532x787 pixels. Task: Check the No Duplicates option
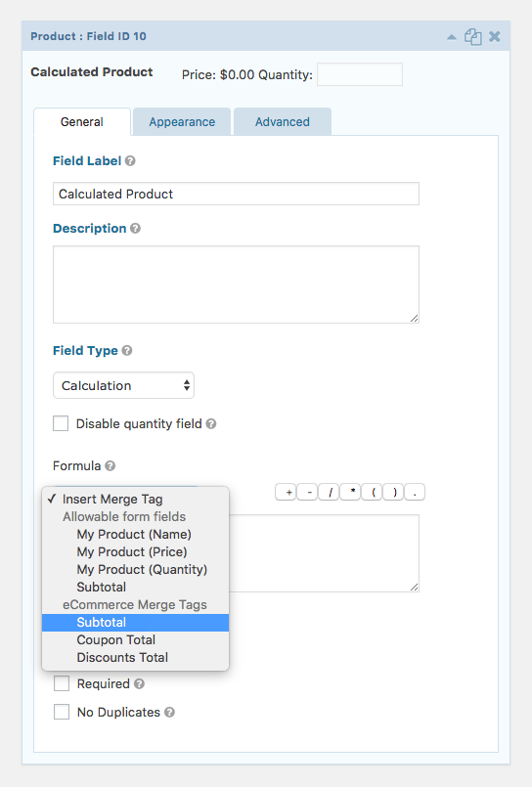62,712
